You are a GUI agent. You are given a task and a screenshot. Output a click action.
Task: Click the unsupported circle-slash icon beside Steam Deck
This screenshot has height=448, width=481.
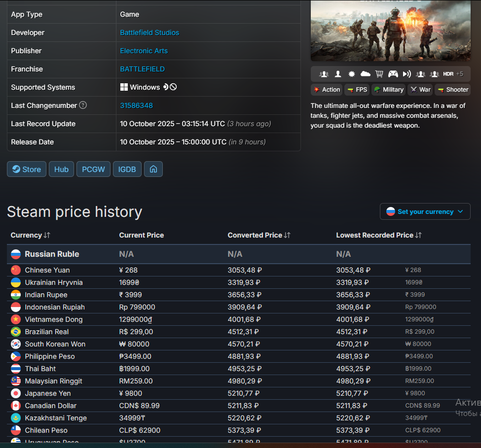click(x=173, y=87)
